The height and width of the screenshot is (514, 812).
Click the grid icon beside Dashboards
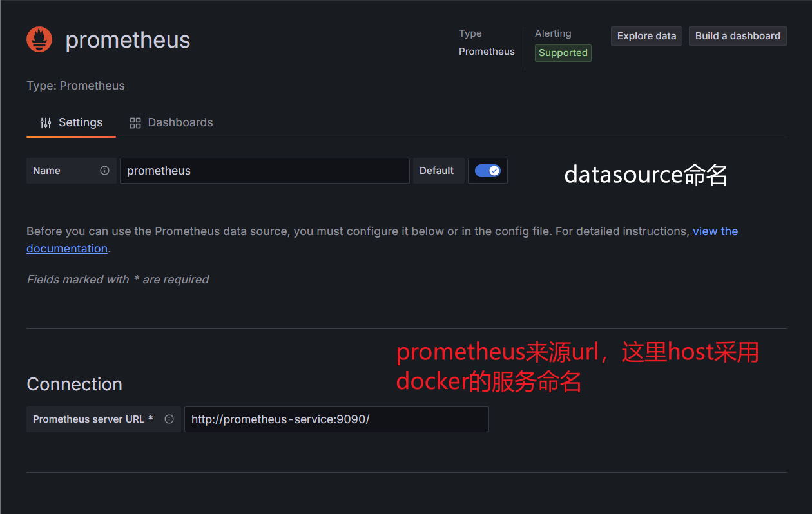click(135, 123)
